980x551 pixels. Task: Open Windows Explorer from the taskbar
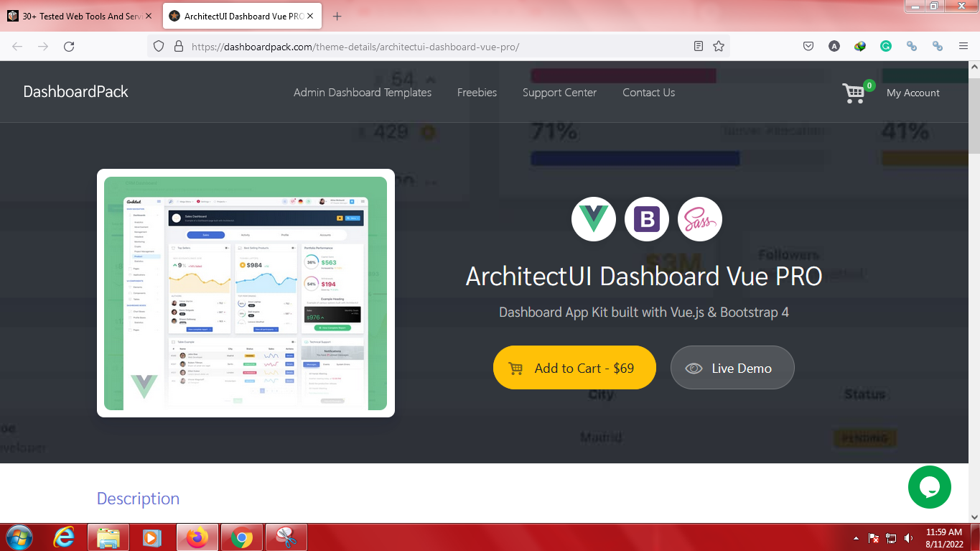pyautogui.click(x=108, y=537)
